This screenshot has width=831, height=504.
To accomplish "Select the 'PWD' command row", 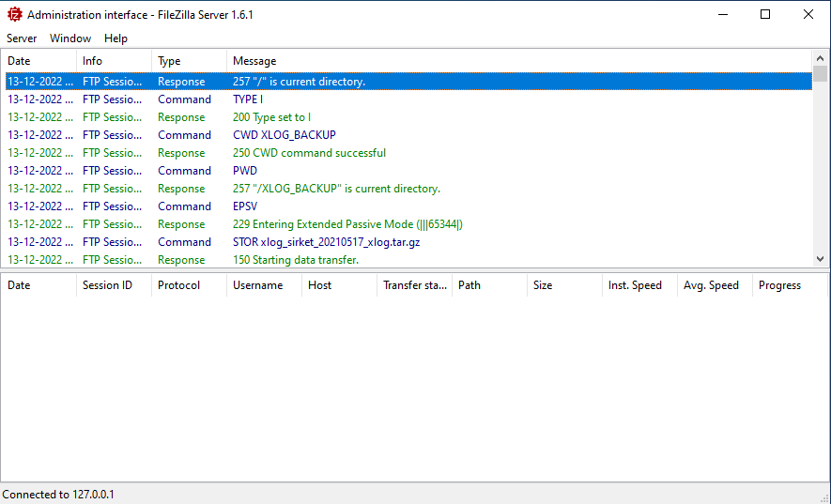I will point(408,171).
